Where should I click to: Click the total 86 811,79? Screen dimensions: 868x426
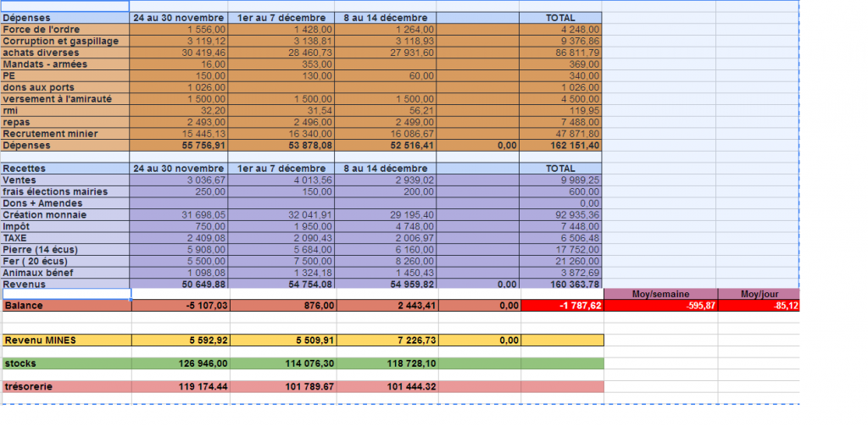pyautogui.click(x=561, y=53)
